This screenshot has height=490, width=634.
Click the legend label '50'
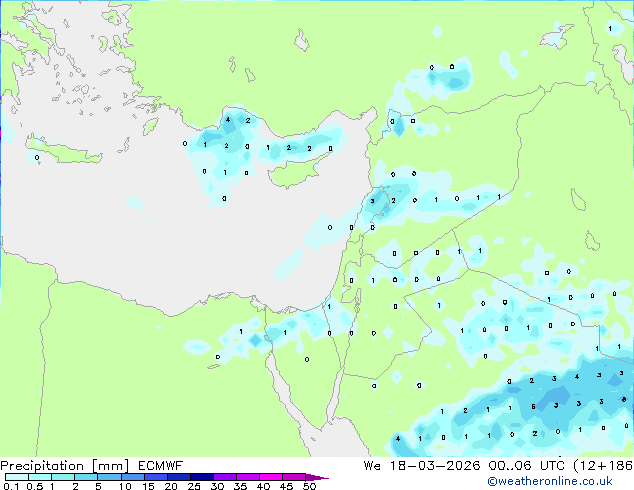309,486
